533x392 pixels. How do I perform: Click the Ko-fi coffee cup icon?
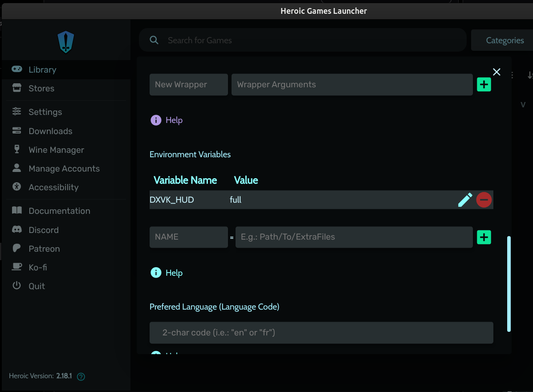click(x=16, y=266)
